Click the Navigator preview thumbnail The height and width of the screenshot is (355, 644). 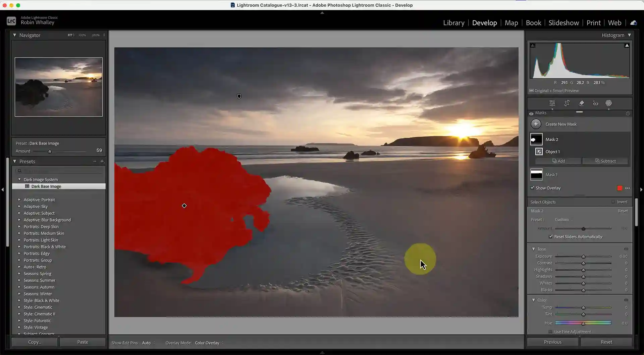coord(59,87)
